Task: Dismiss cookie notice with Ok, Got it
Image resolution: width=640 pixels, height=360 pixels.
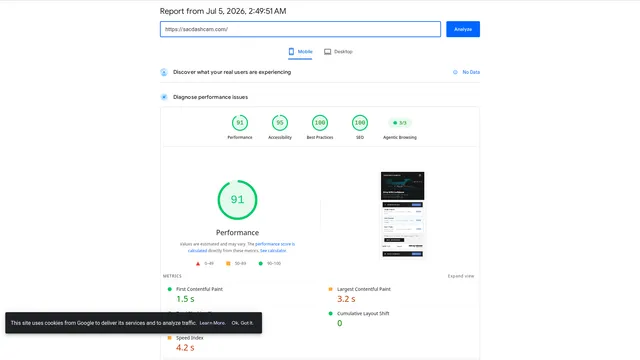Action: (242, 323)
